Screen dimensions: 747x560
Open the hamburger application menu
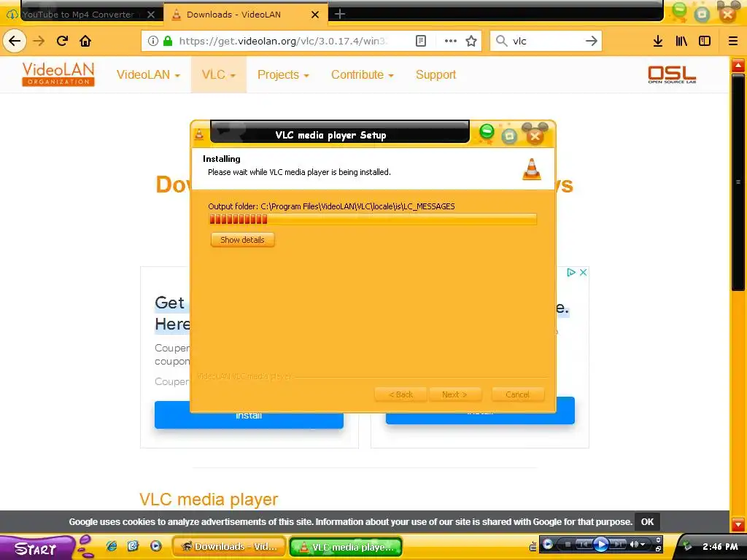(x=733, y=41)
